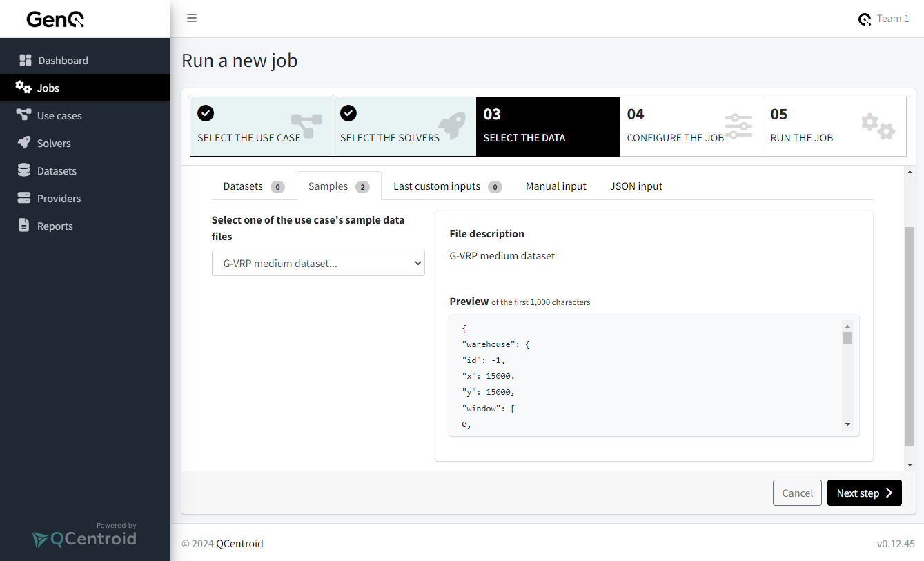Click the Cancel button
Viewport: 924px width, 561px height.
[x=797, y=493]
